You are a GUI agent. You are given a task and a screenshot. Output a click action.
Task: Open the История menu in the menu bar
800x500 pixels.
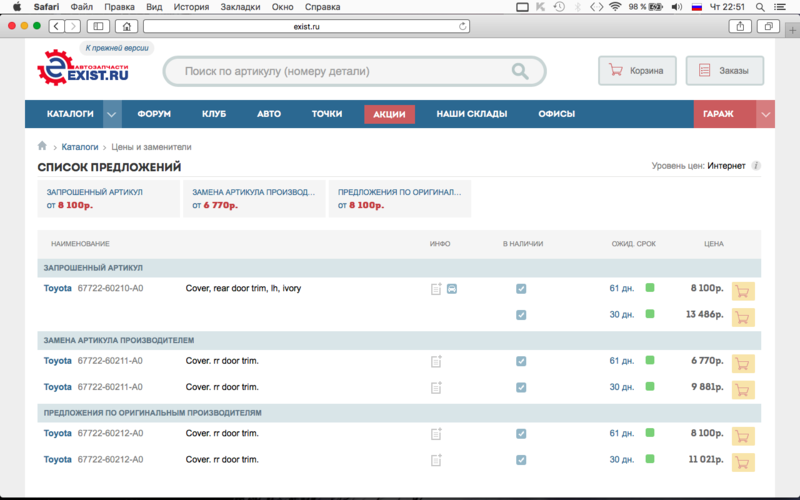(191, 7)
